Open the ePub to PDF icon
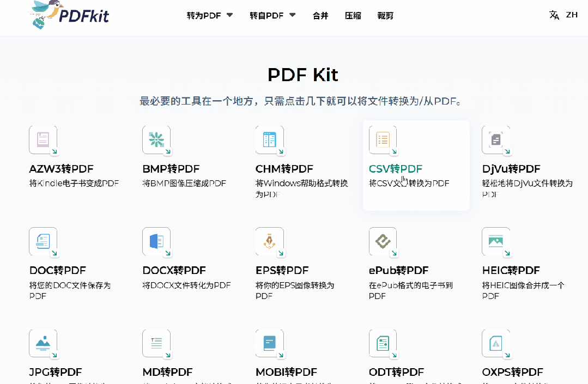Screen dimensions: 588x384 tap(383, 241)
